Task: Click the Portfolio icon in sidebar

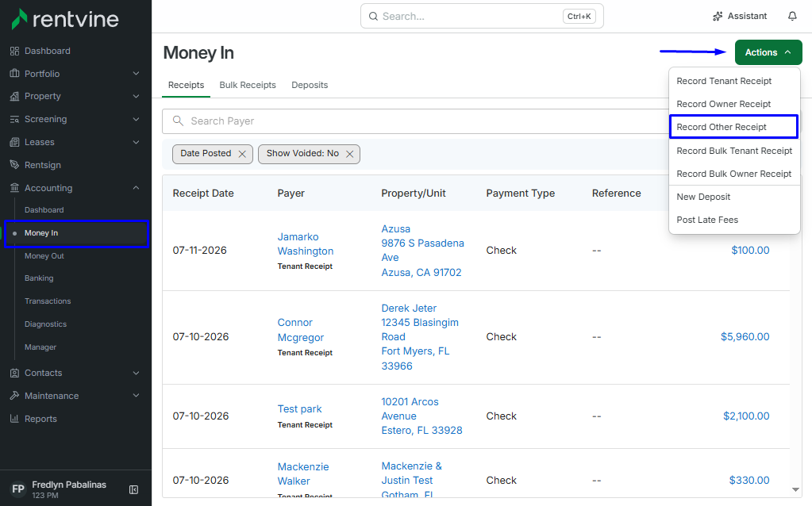Action: (14, 74)
